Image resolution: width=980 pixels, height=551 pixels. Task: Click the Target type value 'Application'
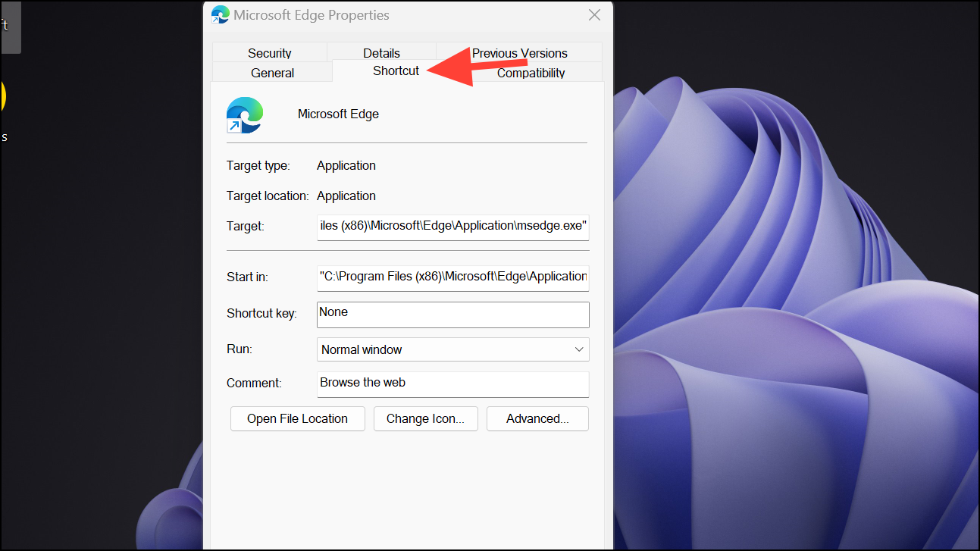[346, 165]
